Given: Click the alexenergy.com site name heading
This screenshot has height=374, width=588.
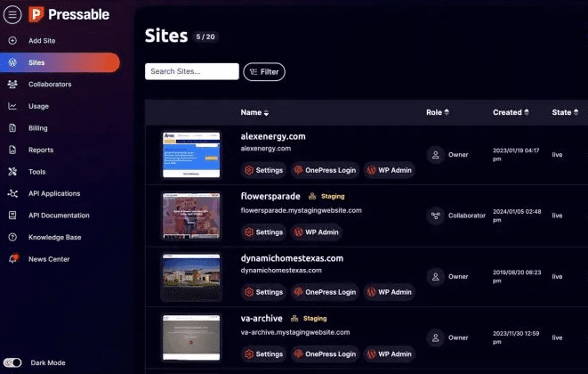Looking at the screenshot, I should [x=273, y=136].
